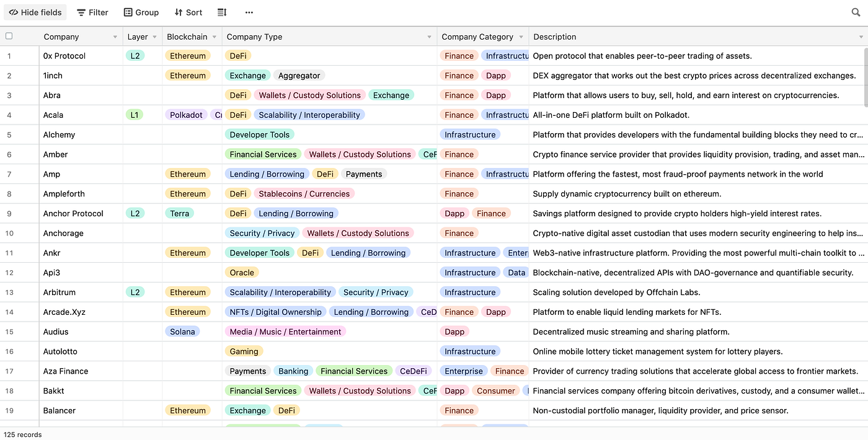Click NFTs / Digital Ownership tag
Screen dimensions: 868x440
click(x=275, y=312)
